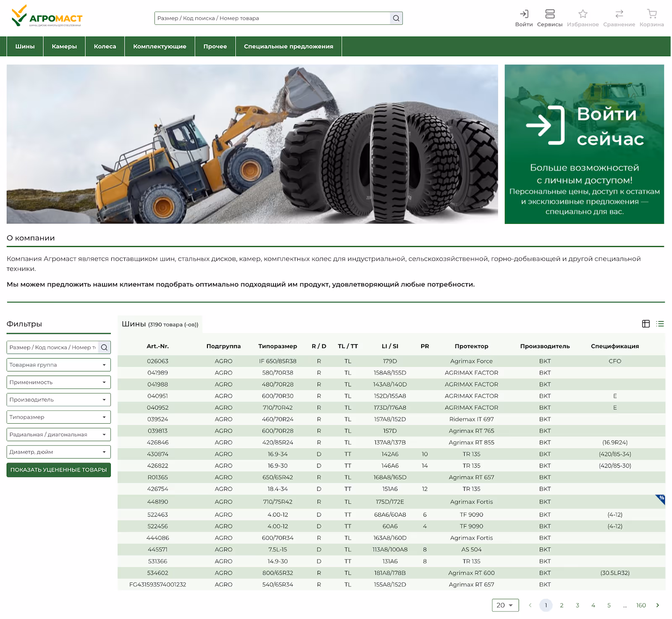Click the PR column header

coord(425,346)
